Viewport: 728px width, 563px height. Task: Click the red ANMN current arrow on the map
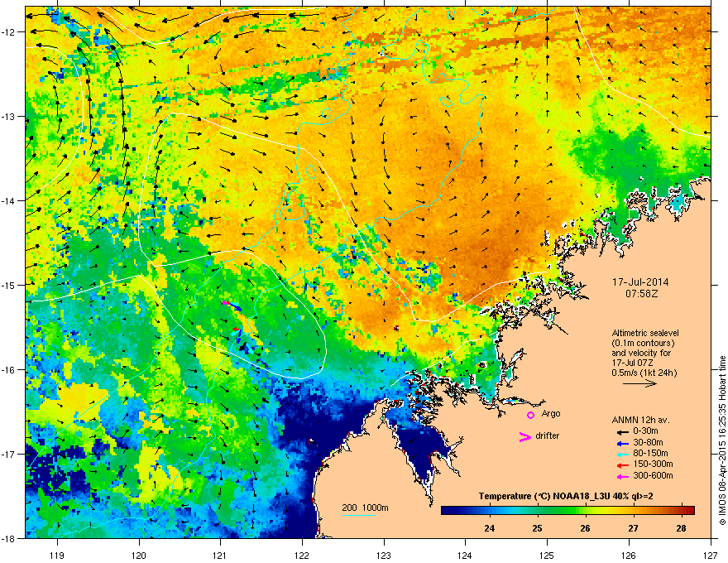(235, 330)
